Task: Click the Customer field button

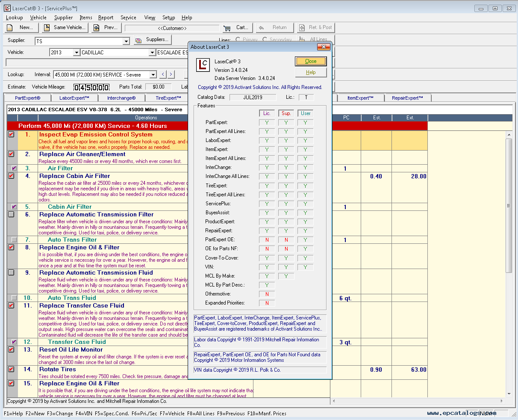Action: click(x=172, y=28)
